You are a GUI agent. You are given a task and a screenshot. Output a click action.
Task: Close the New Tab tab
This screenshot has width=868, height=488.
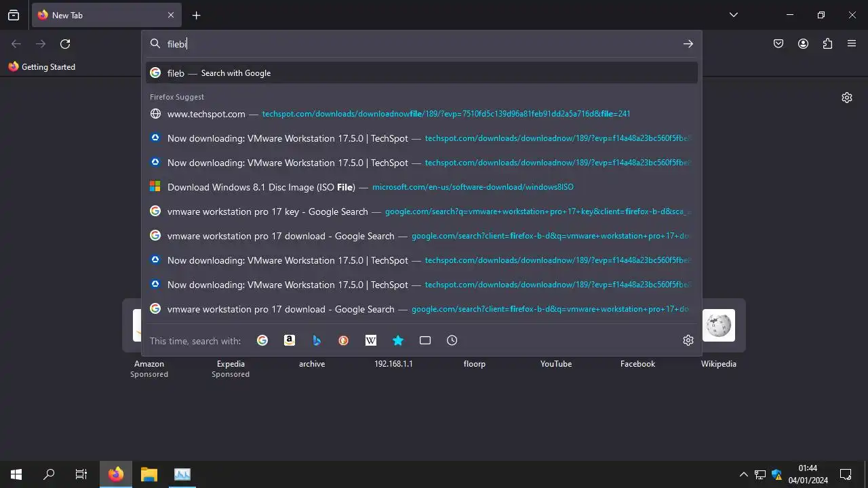coord(171,15)
